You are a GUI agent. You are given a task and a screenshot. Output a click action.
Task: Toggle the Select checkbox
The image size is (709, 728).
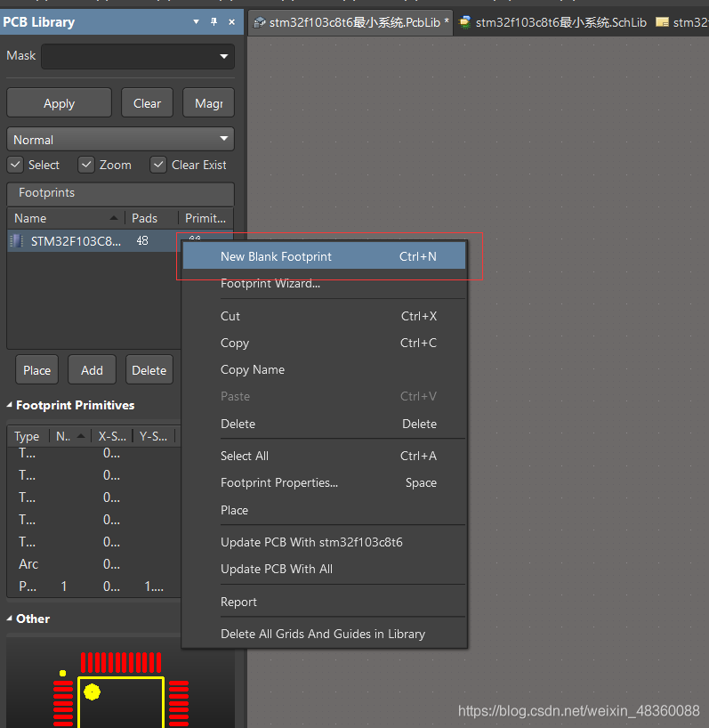15,165
